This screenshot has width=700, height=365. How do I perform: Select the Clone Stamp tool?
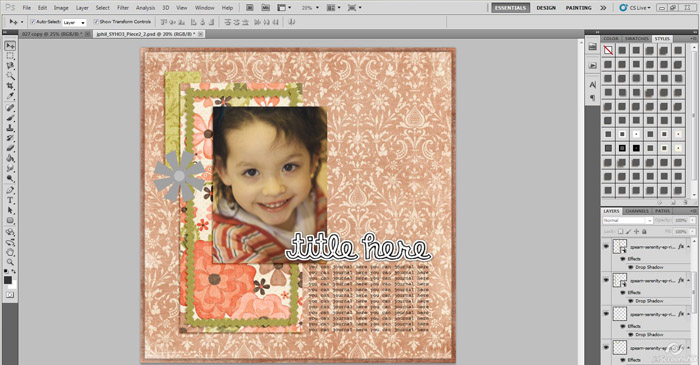[x=10, y=128]
